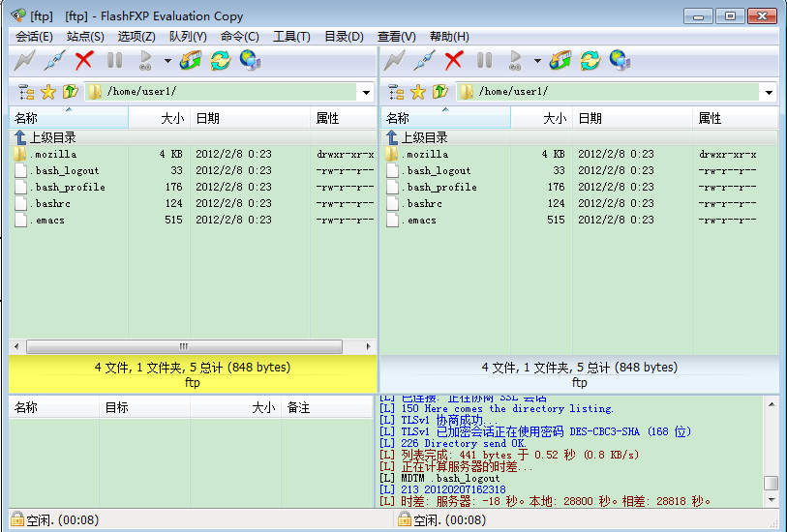This screenshot has height=532, width=787.
Task: Click the right pane Refresh icon
Action: click(590, 61)
